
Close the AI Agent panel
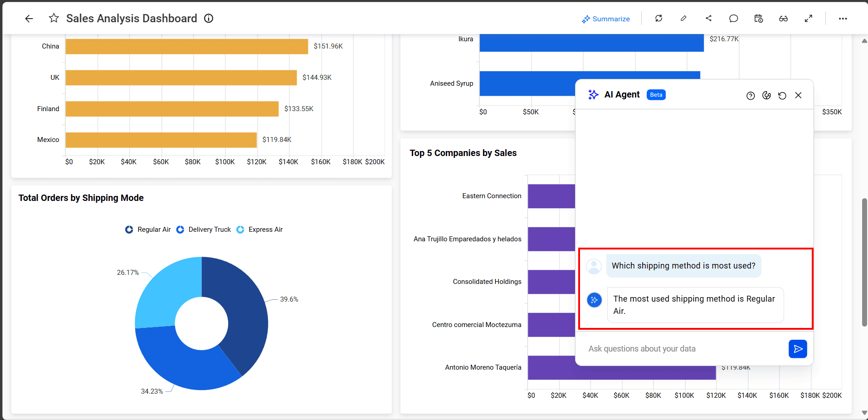pyautogui.click(x=798, y=95)
